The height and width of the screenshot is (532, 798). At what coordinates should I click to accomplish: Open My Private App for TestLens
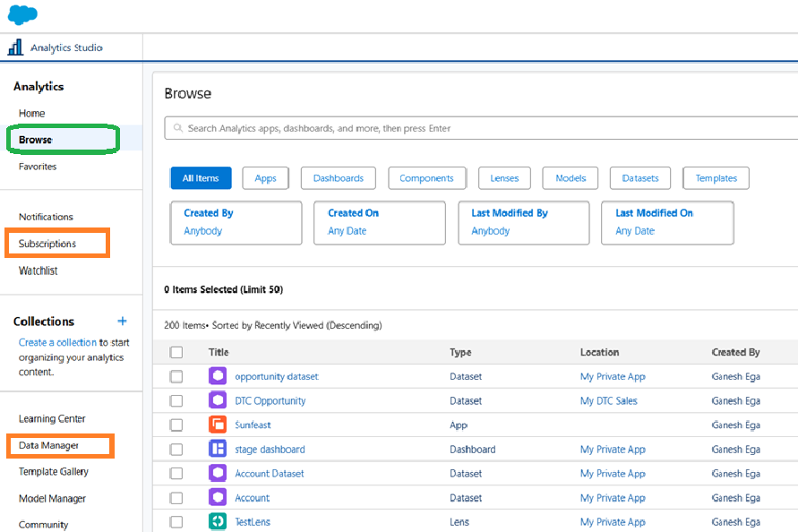coord(613,522)
